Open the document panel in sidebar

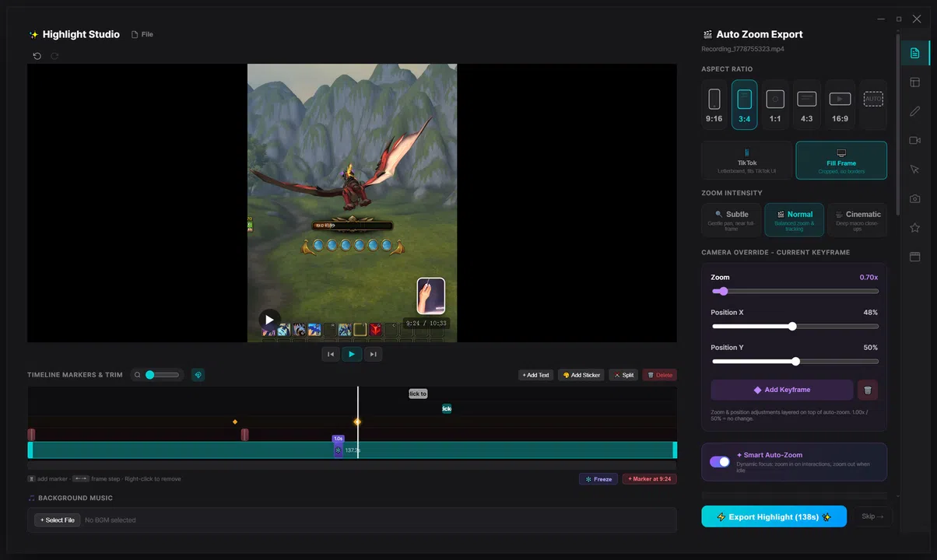[x=914, y=53]
